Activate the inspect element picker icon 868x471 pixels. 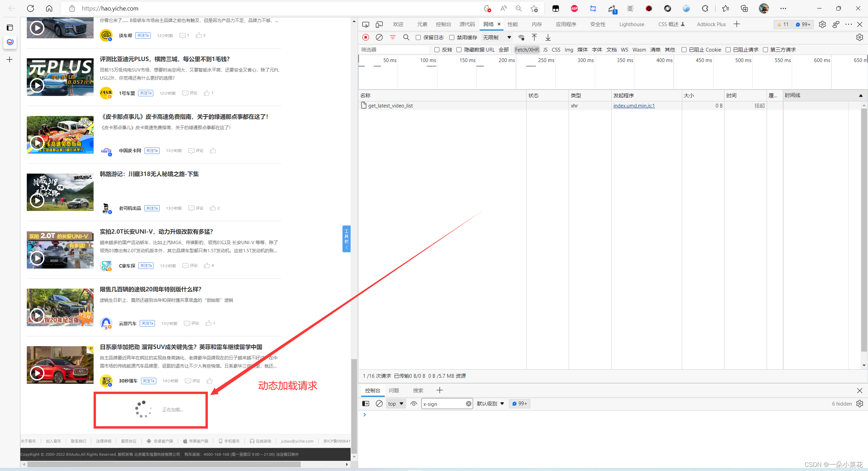click(366, 24)
